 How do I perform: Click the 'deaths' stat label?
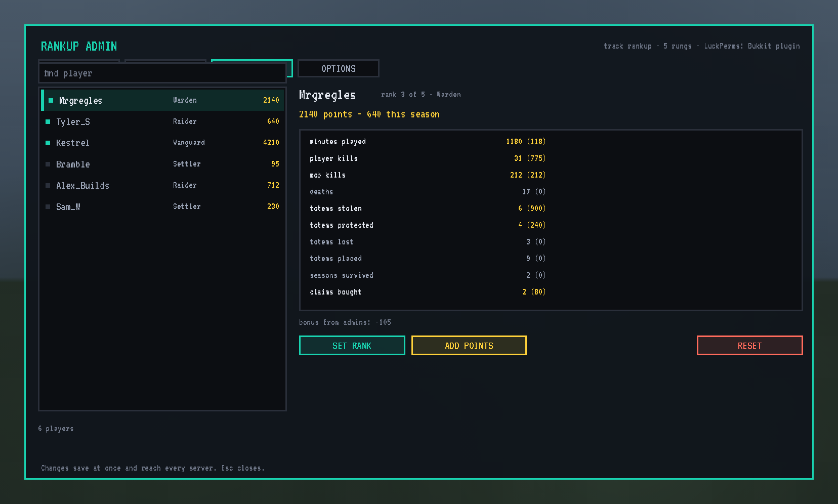(321, 192)
